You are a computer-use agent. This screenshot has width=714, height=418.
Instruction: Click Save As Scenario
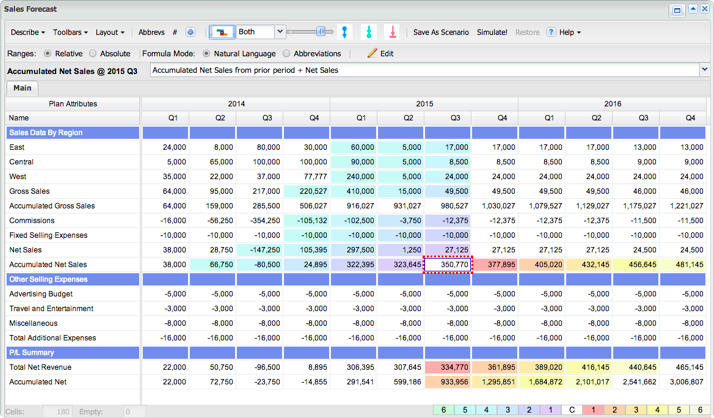[x=441, y=32]
